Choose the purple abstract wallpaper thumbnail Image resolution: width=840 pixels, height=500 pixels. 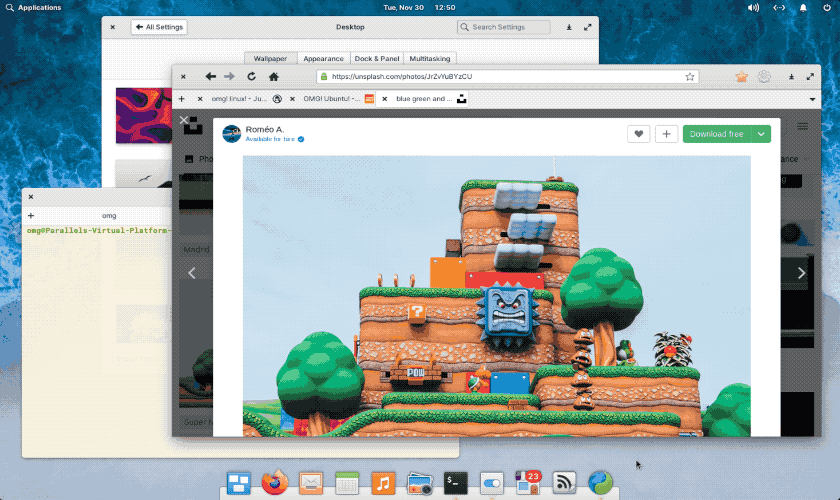click(x=144, y=116)
